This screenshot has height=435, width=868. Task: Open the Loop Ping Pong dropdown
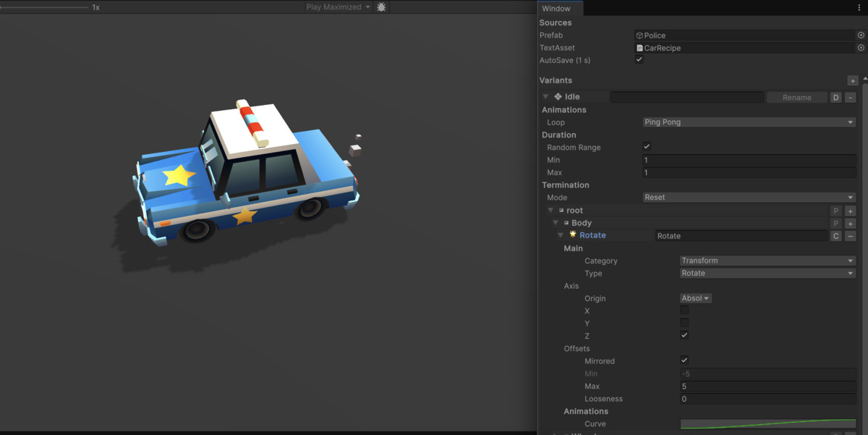point(749,122)
